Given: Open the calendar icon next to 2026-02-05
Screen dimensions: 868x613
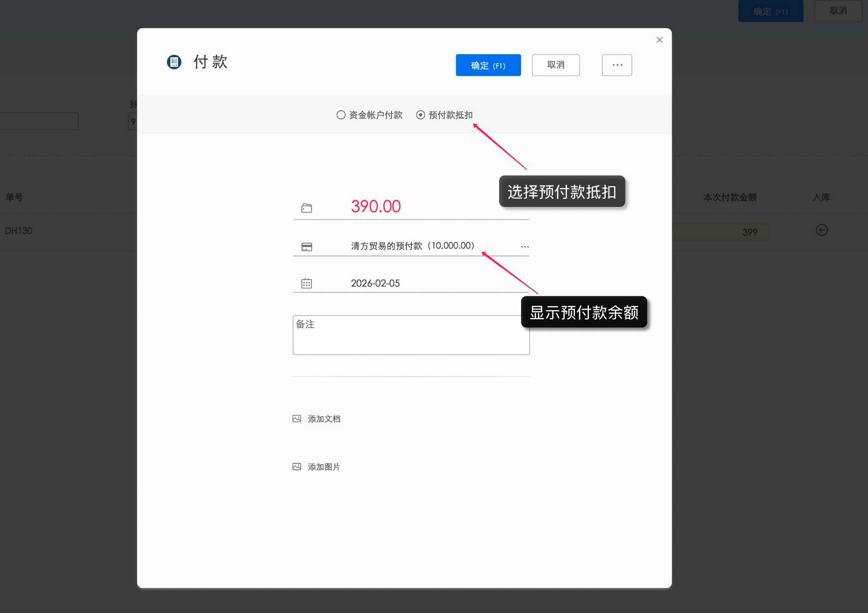Looking at the screenshot, I should click(307, 283).
